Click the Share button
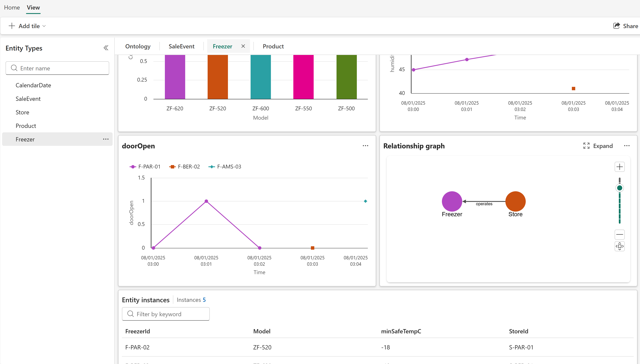 click(x=625, y=26)
